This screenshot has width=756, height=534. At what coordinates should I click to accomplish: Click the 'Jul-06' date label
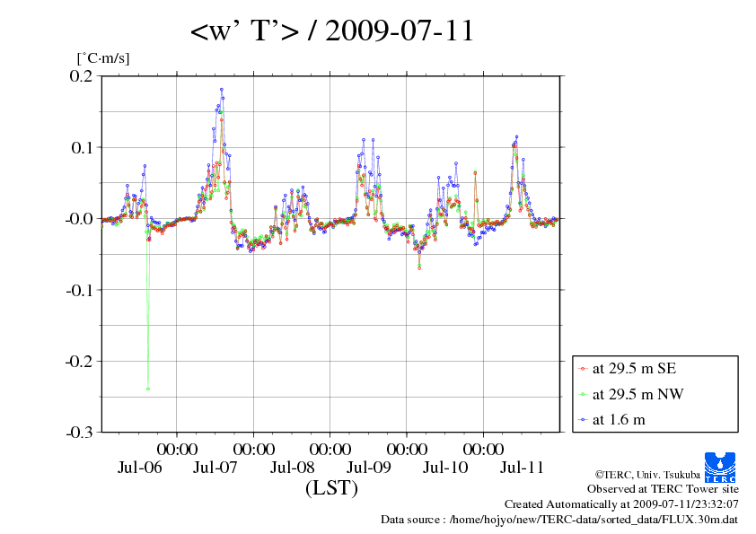point(140,467)
